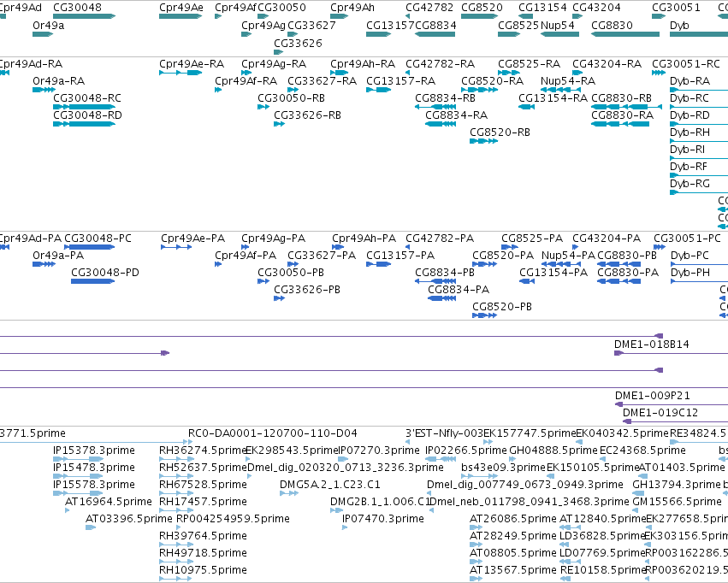This screenshot has width=728, height=583.
Task: Open the DME1-019C12 clone label
Action: (660, 413)
